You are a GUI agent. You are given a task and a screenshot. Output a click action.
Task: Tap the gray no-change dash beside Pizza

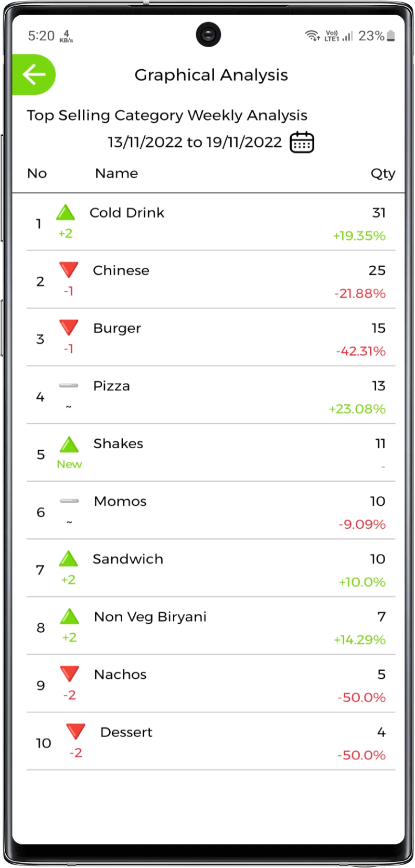tap(69, 386)
